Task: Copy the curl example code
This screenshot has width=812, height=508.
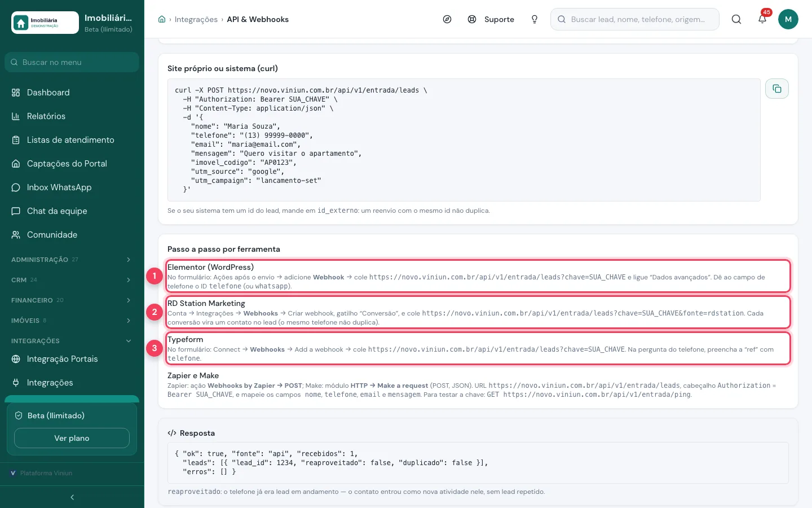Action: point(777,89)
